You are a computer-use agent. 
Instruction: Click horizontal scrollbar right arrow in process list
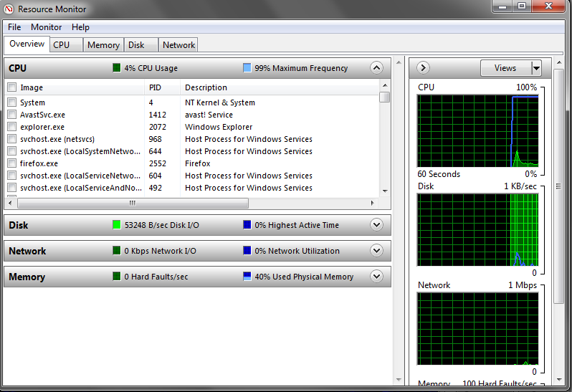click(x=372, y=203)
